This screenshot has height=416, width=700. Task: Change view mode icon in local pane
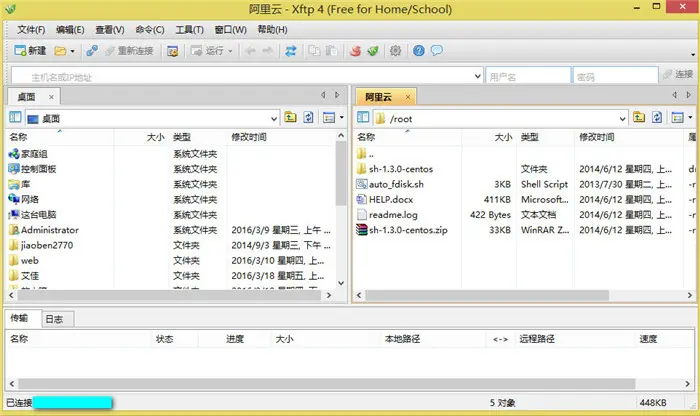click(329, 117)
